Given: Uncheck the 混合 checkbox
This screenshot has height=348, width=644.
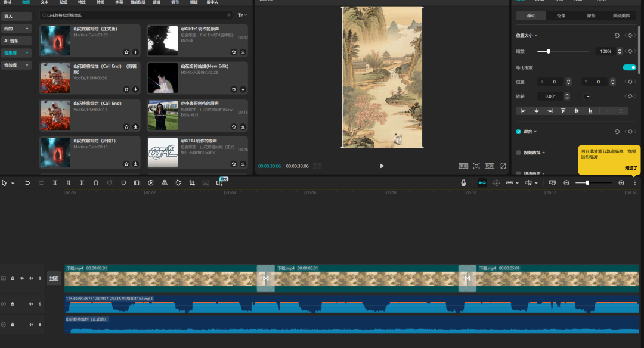Looking at the screenshot, I should 518,132.
